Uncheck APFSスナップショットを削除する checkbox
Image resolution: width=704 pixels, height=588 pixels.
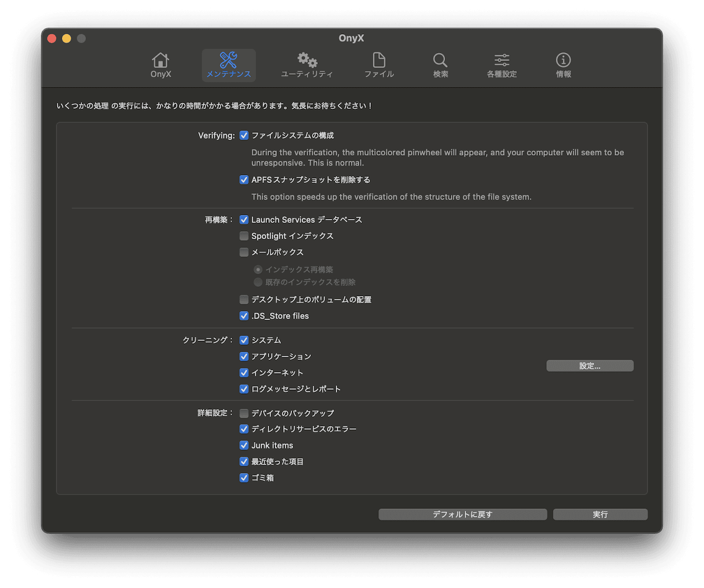point(244,180)
